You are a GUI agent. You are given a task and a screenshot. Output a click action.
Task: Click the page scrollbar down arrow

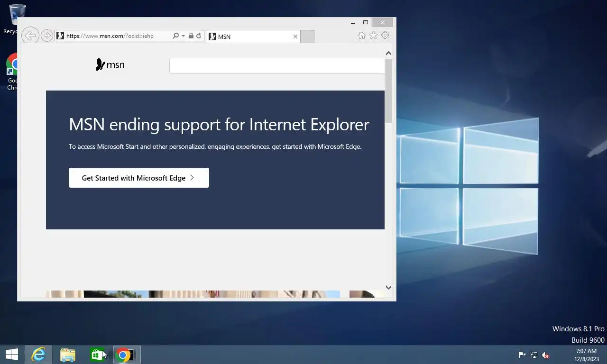click(x=388, y=287)
